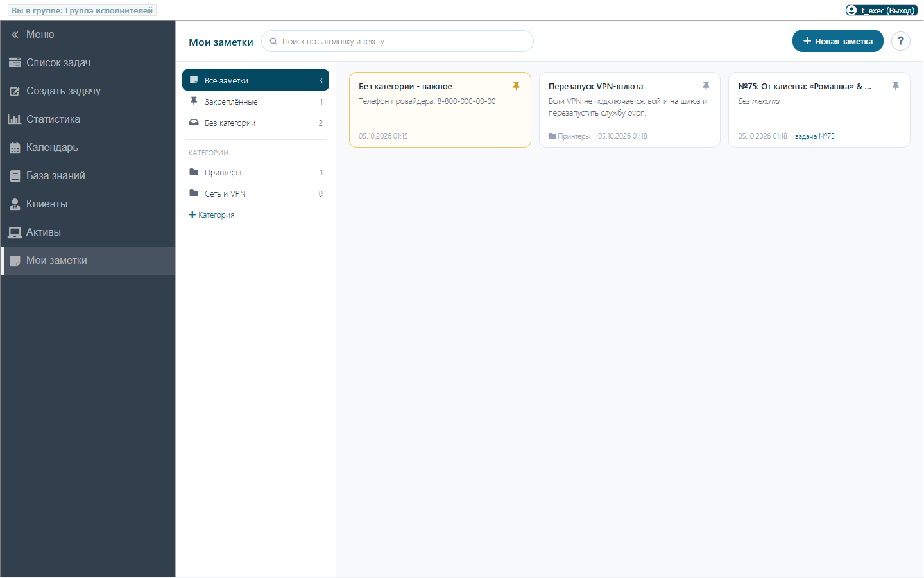Open the note card "Перезапуск VPN-шлюза"
The image size is (924, 578).
pos(629,110)
